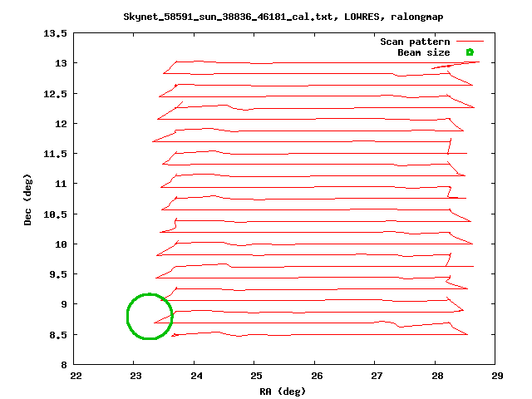Click the 'RA (deg)' axis label
Image resolution: width=532 pixels, height=399 pixels.
point(283,392)
